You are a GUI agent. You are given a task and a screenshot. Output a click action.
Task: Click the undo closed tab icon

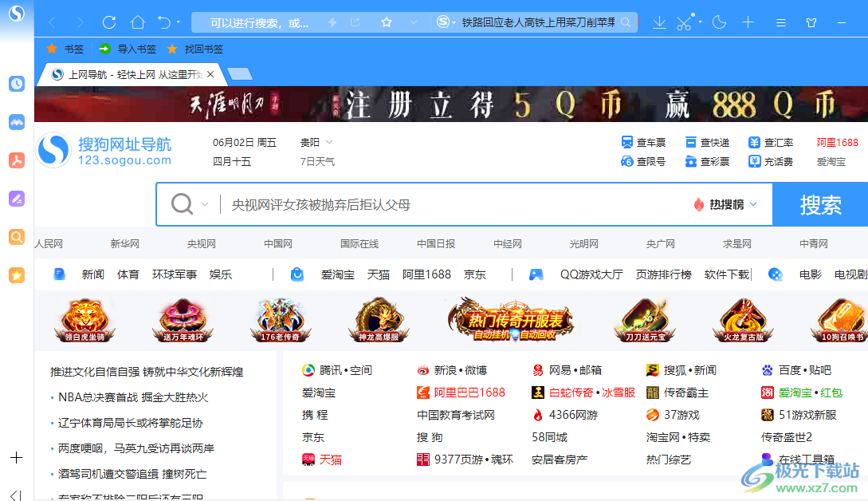pyautogui.click(x=164, y=22)
